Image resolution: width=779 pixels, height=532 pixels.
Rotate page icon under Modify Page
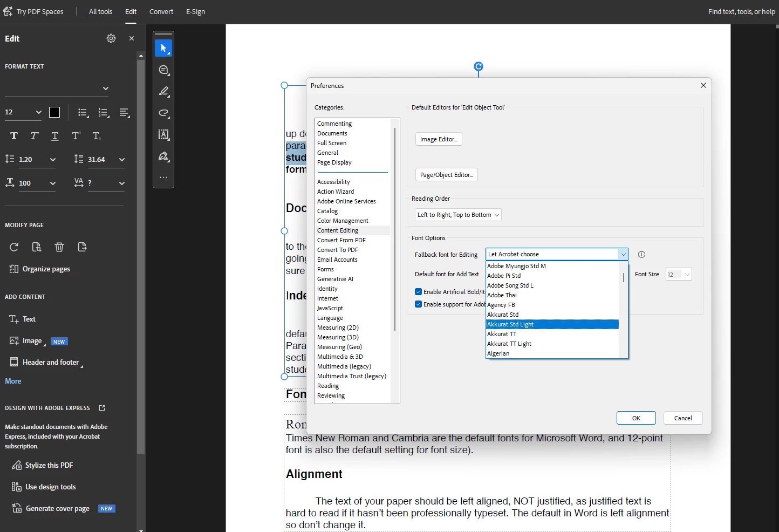[14, 247]
